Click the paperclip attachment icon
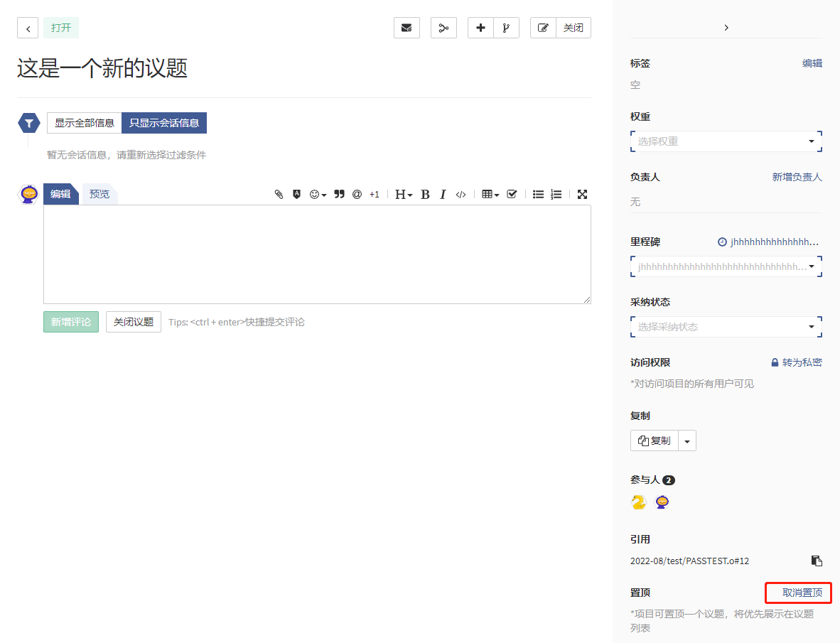This screenshot has width=840, height=643. 279,195
